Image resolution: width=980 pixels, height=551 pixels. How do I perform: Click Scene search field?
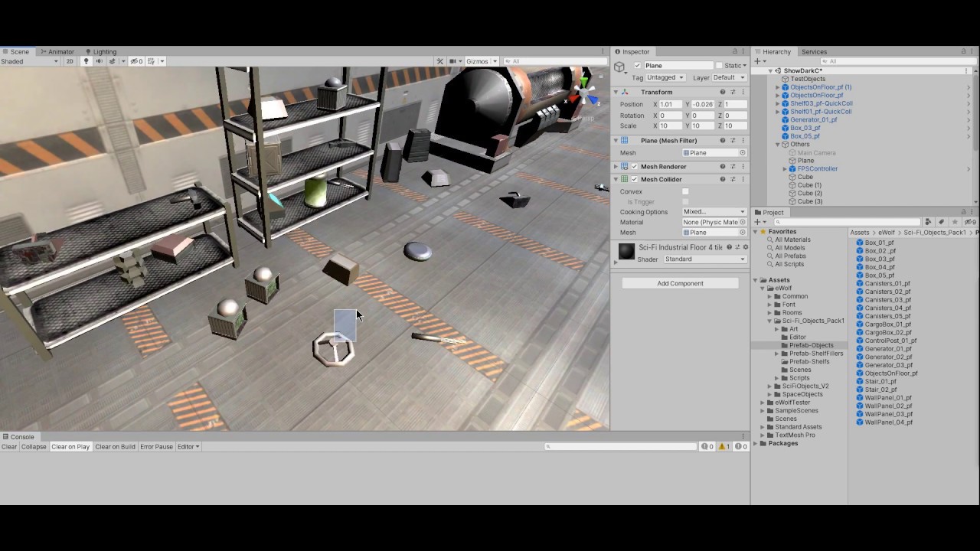(x=555, y=61)
